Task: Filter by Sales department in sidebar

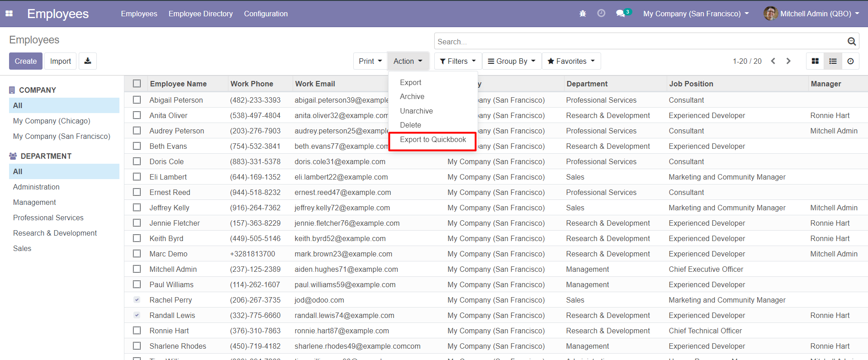Action: tap(22, 248)
